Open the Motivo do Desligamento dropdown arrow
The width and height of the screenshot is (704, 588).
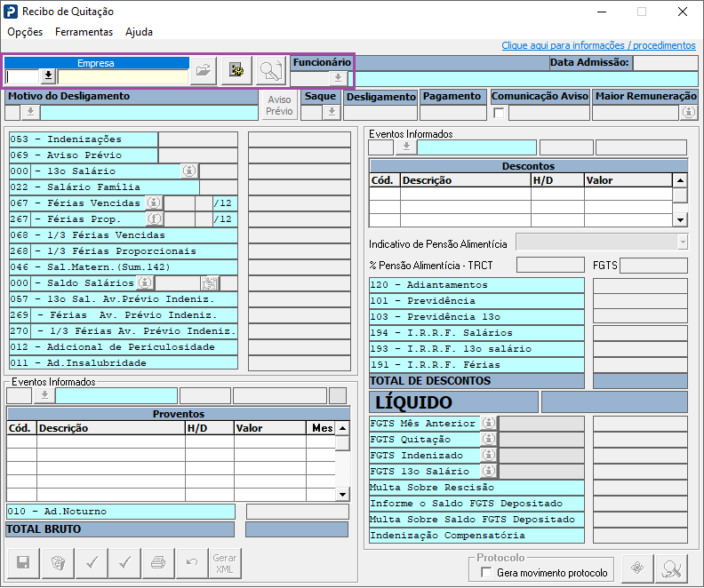[30, 112]
